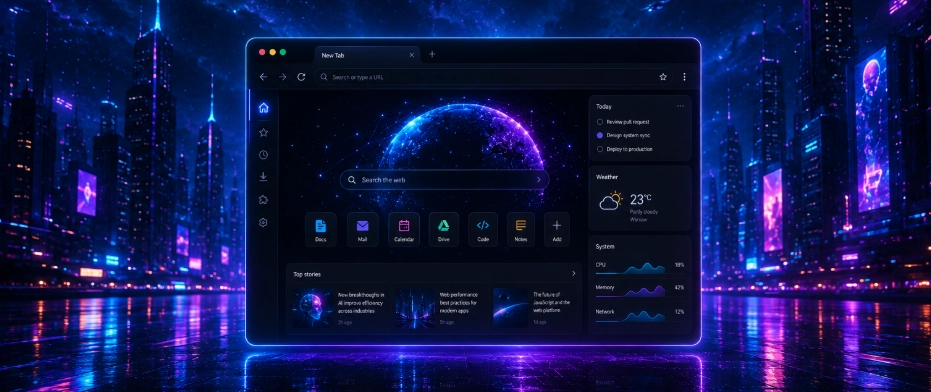The image size is (931, 392).
Task: Click the browser back arrow
Action: tap(264, 77)
